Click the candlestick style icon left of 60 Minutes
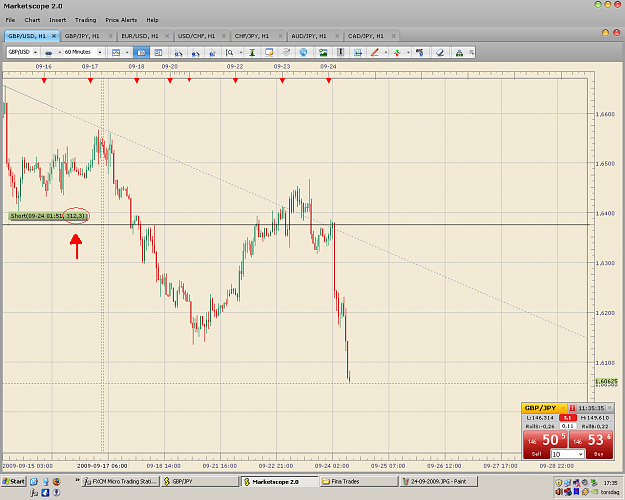The width and height of the screenshot is (625, 500). point(49,52)
